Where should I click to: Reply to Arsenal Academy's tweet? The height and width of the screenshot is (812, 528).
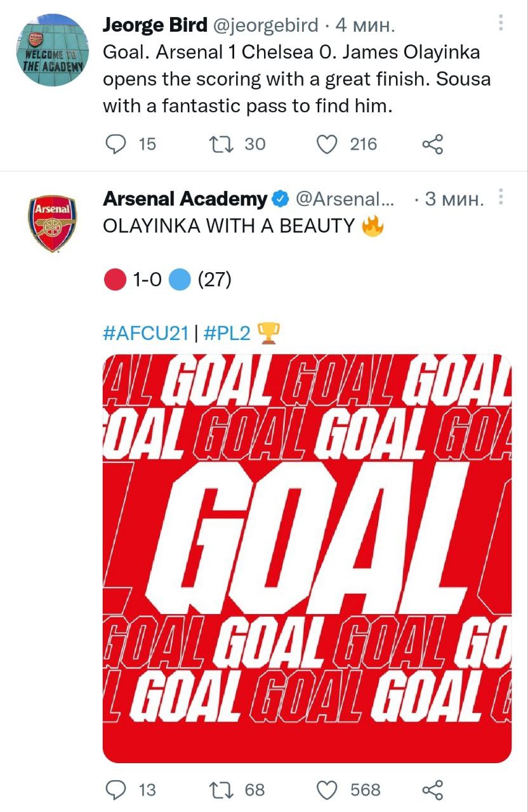pyautogui.click(x=115, y=790)
